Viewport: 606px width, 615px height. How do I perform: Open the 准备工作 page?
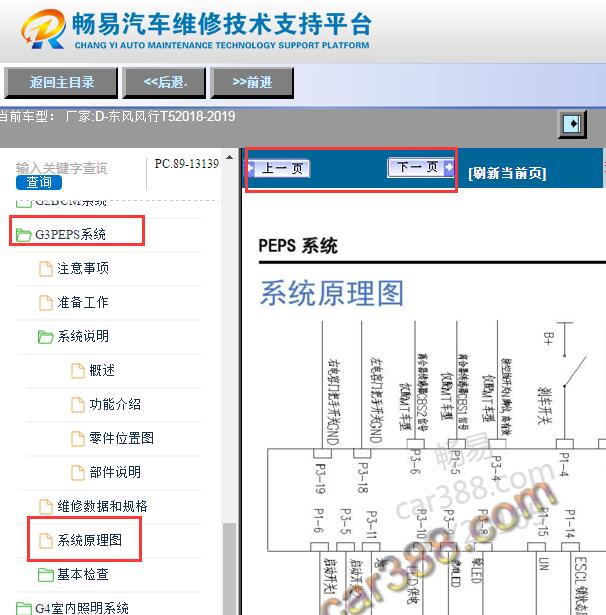coord(83,302)
